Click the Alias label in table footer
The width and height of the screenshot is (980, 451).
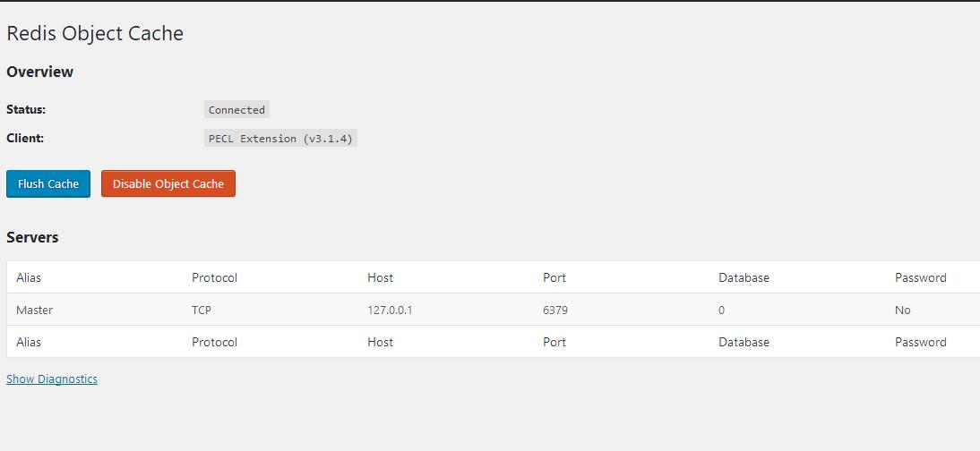(x=29, y=342)
